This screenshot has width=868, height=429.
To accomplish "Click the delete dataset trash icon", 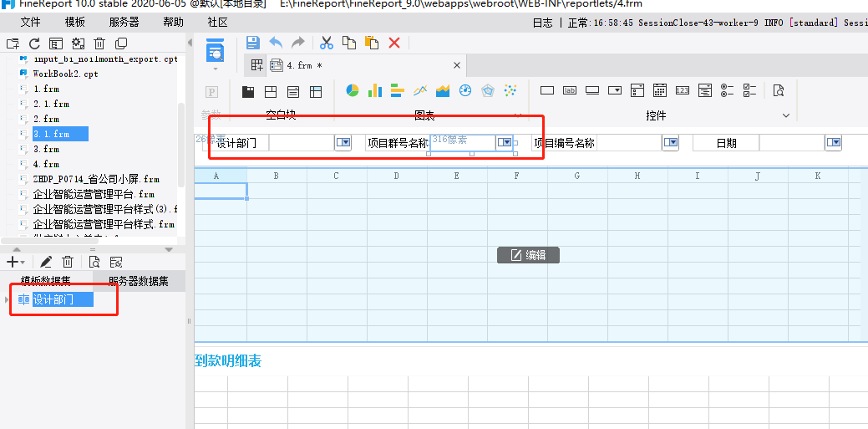I will 68,262.
